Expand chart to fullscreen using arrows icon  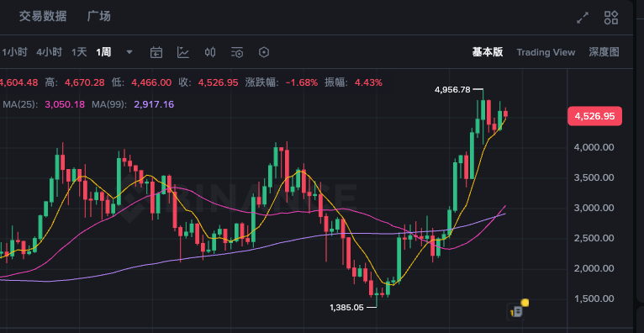pyautogui.click(x=583, y=18)
